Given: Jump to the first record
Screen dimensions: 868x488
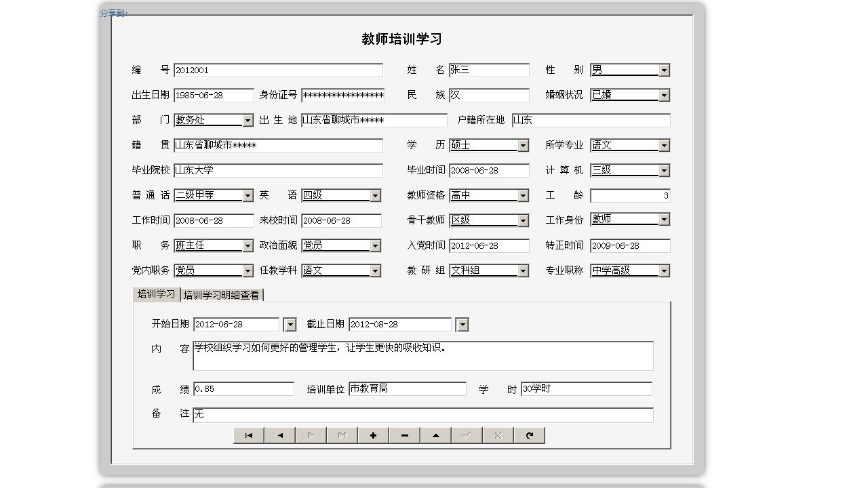Looking at the screenshot, I should (248, 435).
